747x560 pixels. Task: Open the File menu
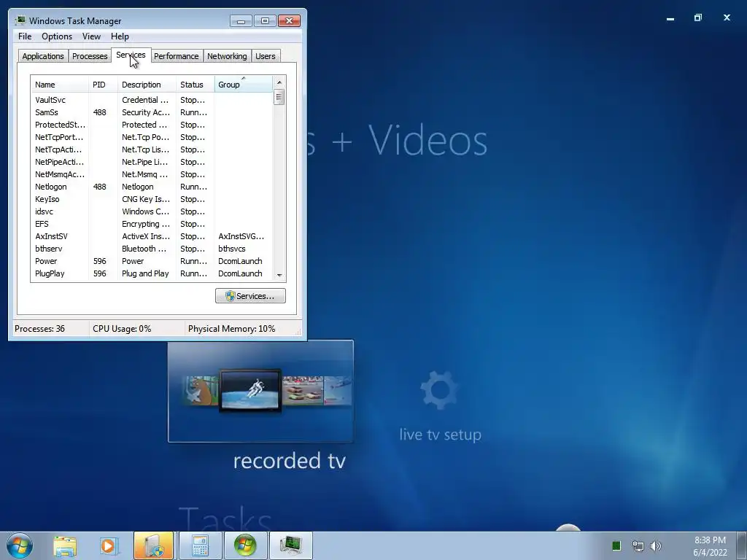[25, 36]
